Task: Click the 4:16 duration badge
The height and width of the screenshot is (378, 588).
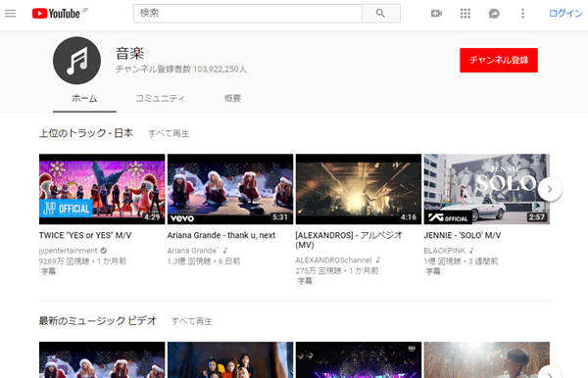Action: point(409,217)
